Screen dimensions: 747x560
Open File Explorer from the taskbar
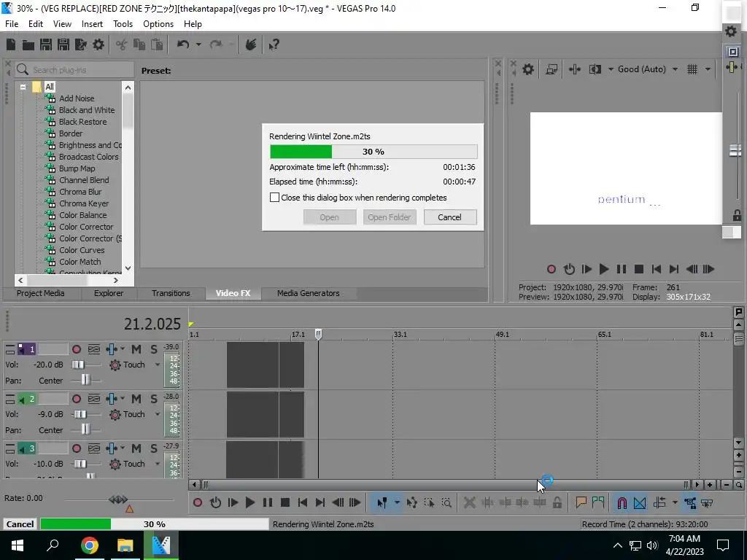(x=125, y=545)
